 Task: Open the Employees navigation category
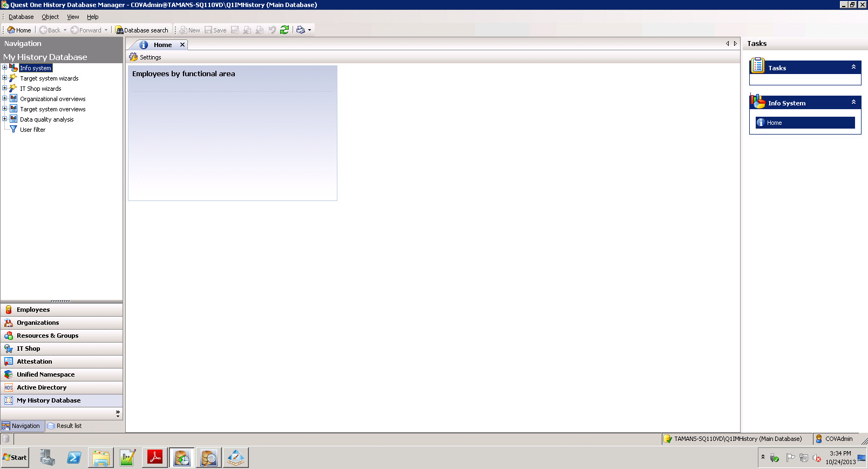62,310
